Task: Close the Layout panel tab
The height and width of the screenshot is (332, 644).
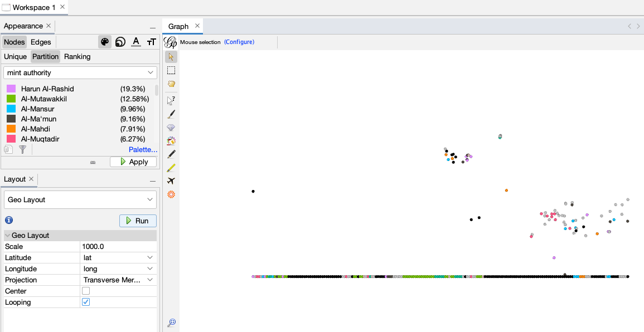Action: (31, 179)
